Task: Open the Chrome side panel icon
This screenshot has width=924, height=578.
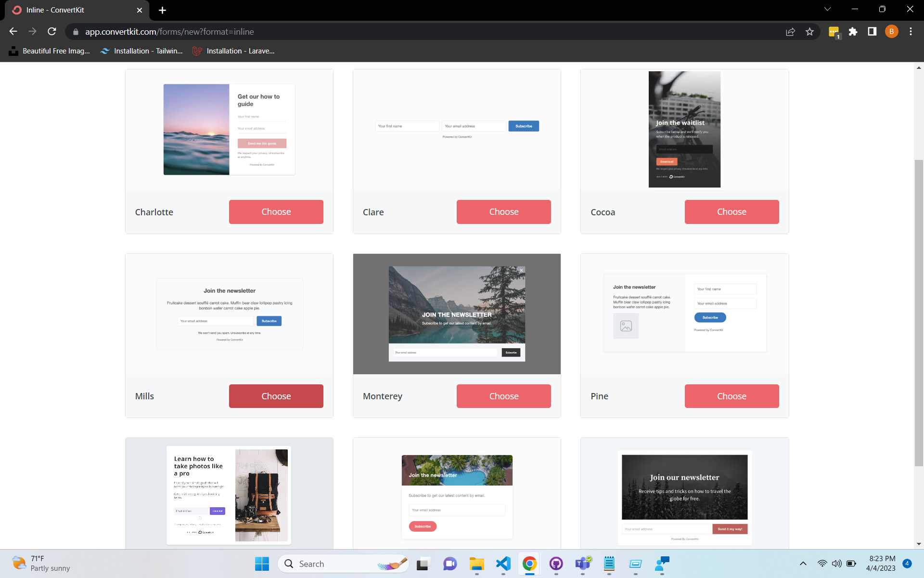Action: [872, 31]
